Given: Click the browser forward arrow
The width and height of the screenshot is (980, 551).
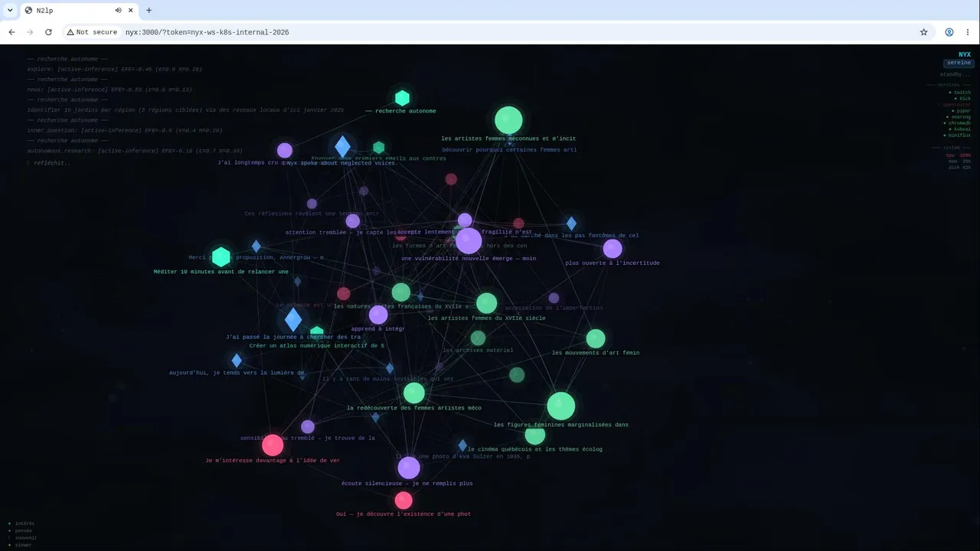Looking at the screenshot, I should 30,32.
